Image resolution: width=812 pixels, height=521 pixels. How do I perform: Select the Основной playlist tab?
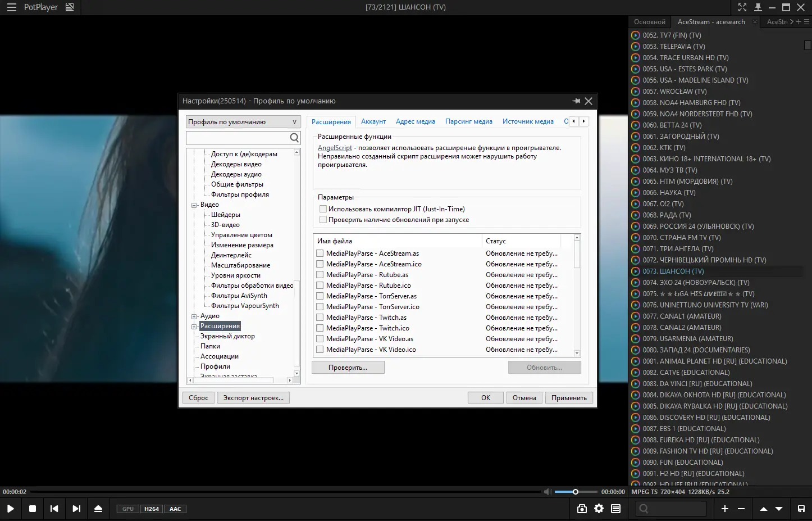coord(650,21)
